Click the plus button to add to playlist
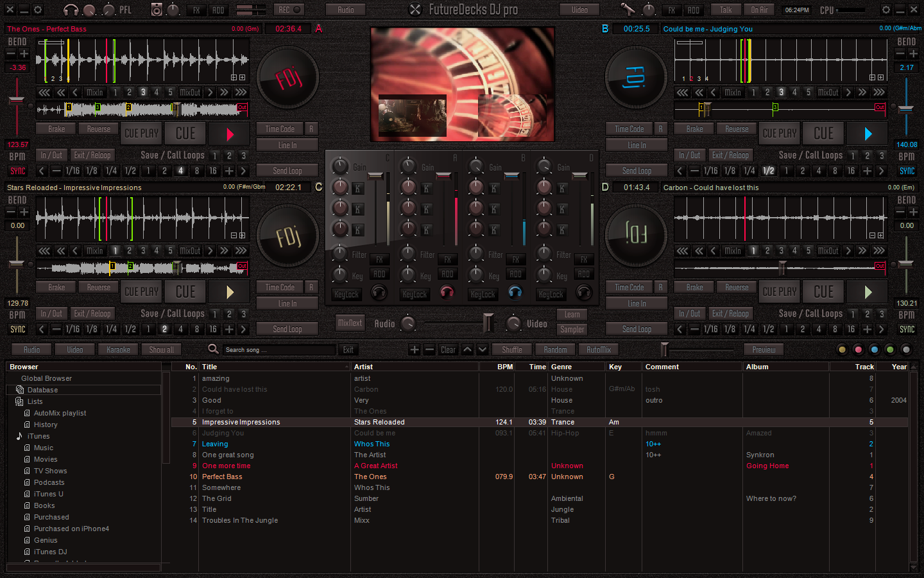Viewport: 924px width, 578px height. pyautogui.click(x=415, y=350)
